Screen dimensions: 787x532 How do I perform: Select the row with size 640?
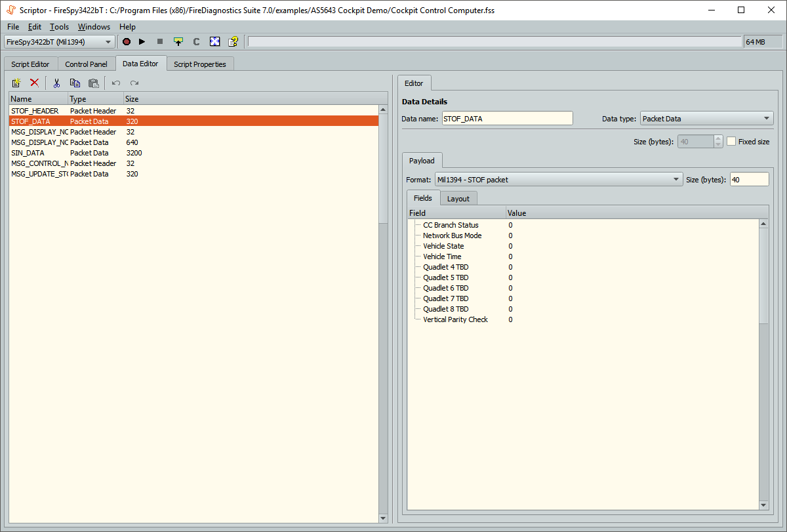[x=193, y=142]
